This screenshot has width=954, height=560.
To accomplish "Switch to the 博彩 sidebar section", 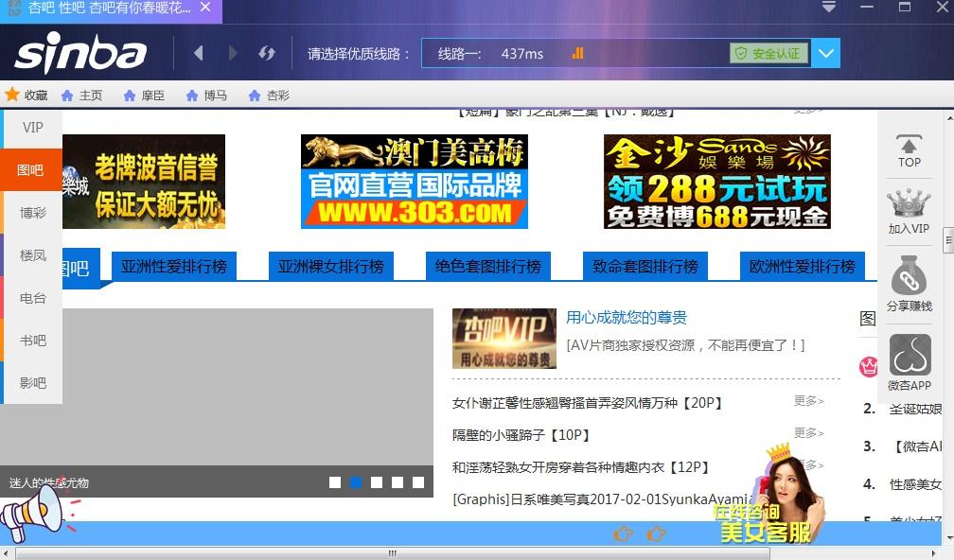I will point(33,213).
